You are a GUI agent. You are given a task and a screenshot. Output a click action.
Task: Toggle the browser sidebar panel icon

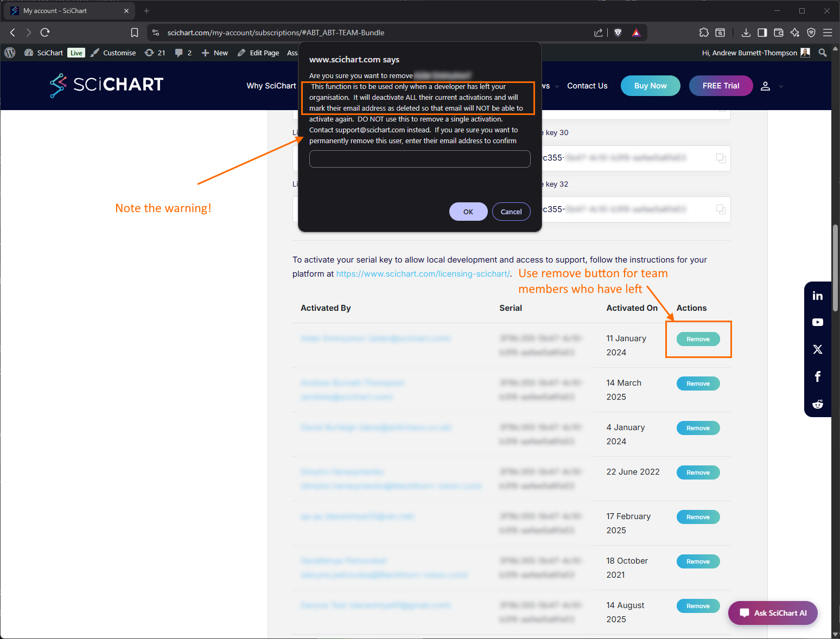point(762,32)
